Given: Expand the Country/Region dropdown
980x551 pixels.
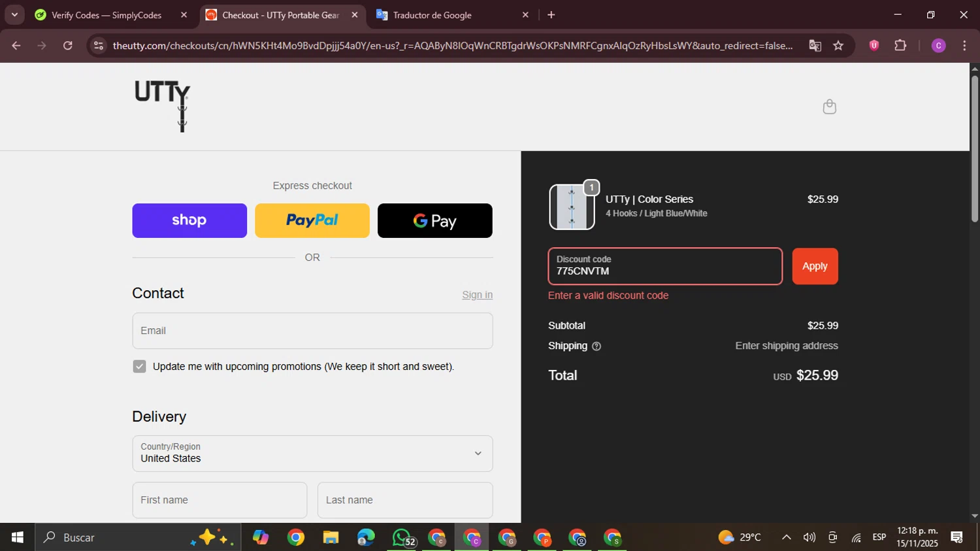Looking at the screenshot, I should point(312,454).
